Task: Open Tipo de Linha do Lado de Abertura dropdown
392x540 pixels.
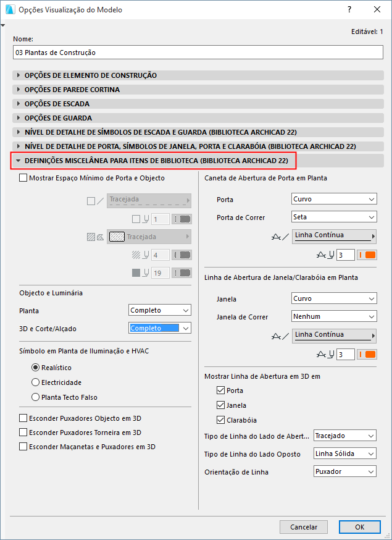Action: point(345,436)
